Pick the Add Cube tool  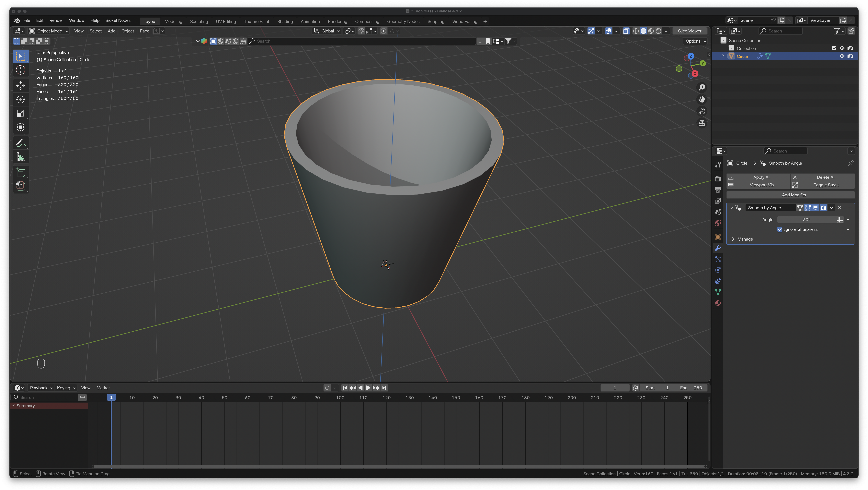[21, 173]
